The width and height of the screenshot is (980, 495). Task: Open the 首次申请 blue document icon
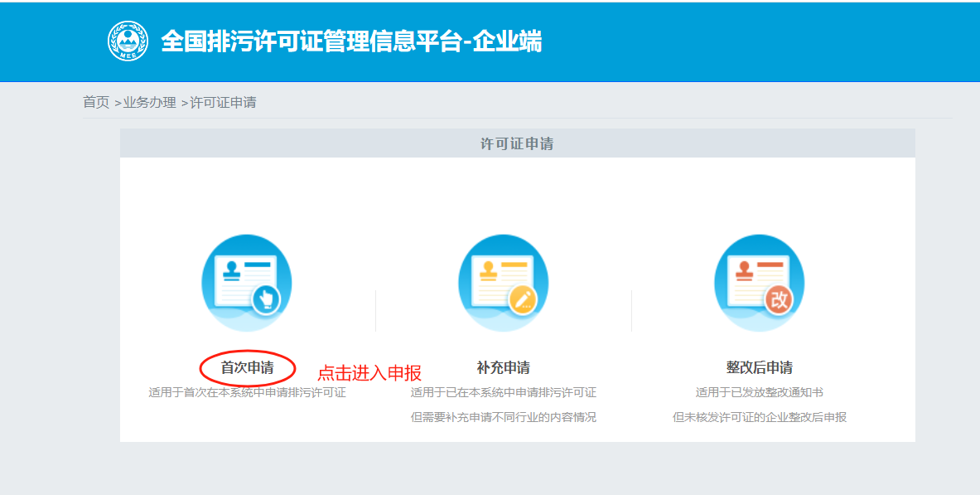[x=246, y=282]
